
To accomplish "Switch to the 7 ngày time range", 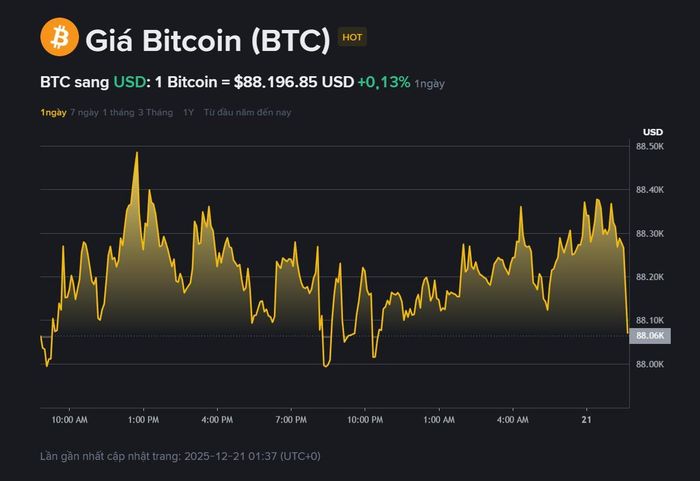I will [84, 113].
